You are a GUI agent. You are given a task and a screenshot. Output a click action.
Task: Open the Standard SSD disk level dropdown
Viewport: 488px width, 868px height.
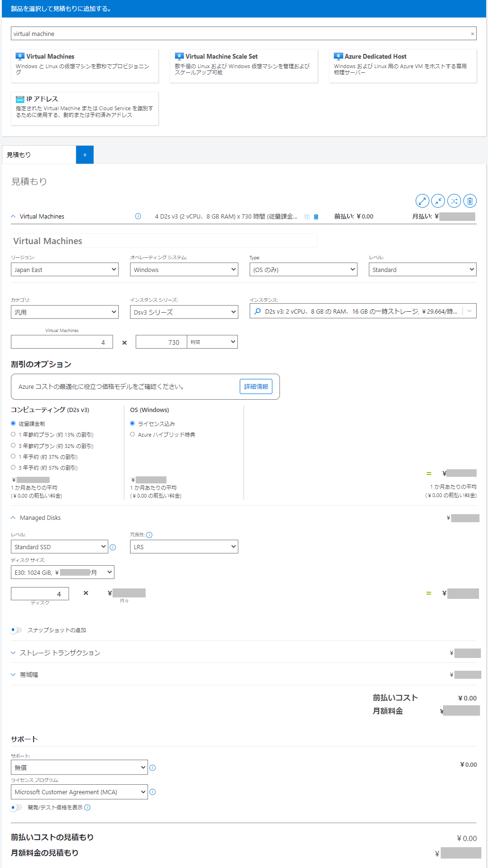coord(60,547)
